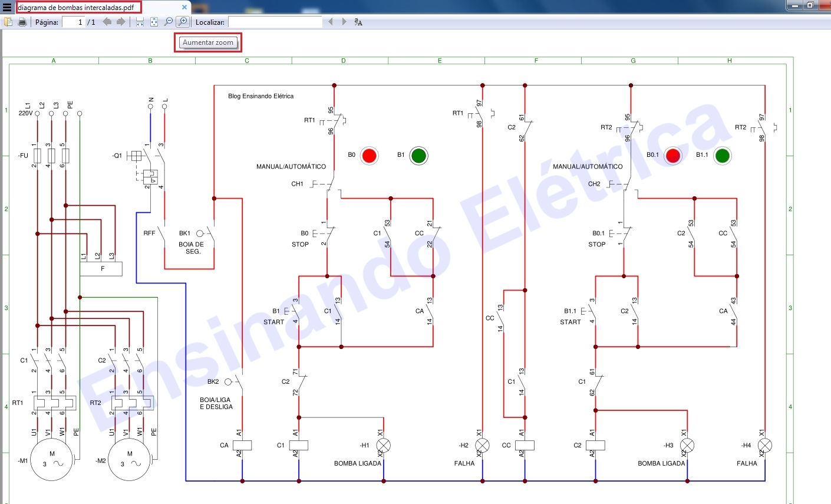Go to the next page

[x=120, y=21]
